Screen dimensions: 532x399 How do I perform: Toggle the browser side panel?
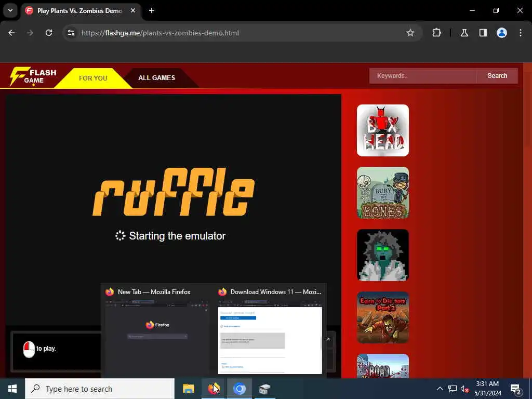pos(483,33)
